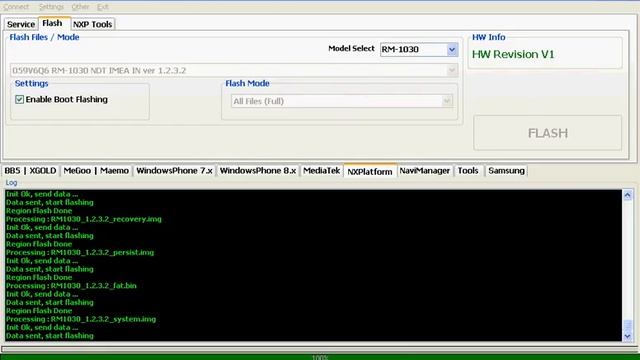Click the FLASH button
This screenshot has height=360, width=640.
pos(548,133)
